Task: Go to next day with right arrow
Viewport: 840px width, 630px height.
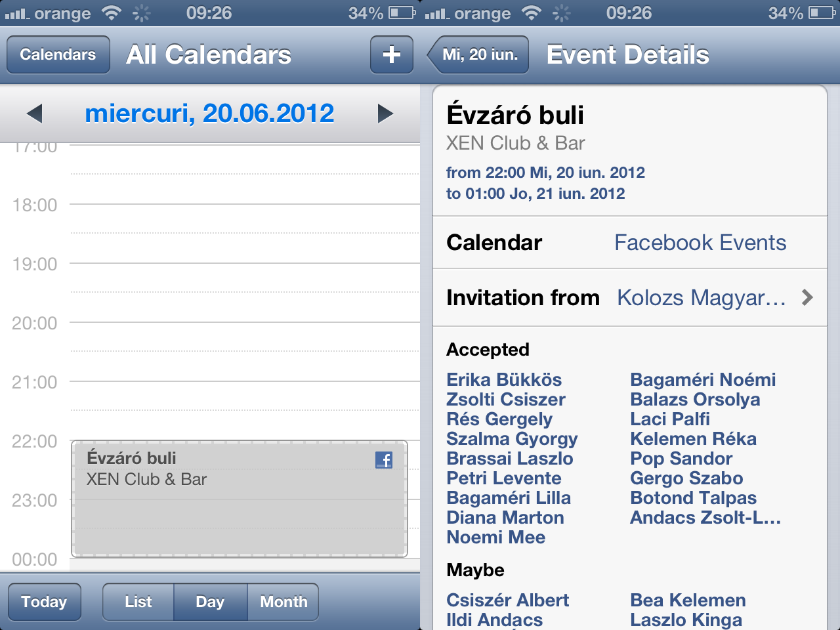Action: [385, 114]
